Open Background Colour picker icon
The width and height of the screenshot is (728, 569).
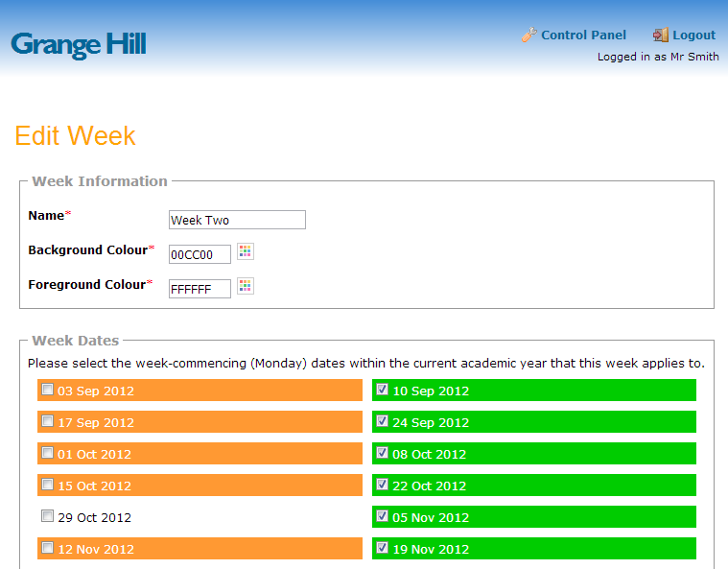(246, 252)
